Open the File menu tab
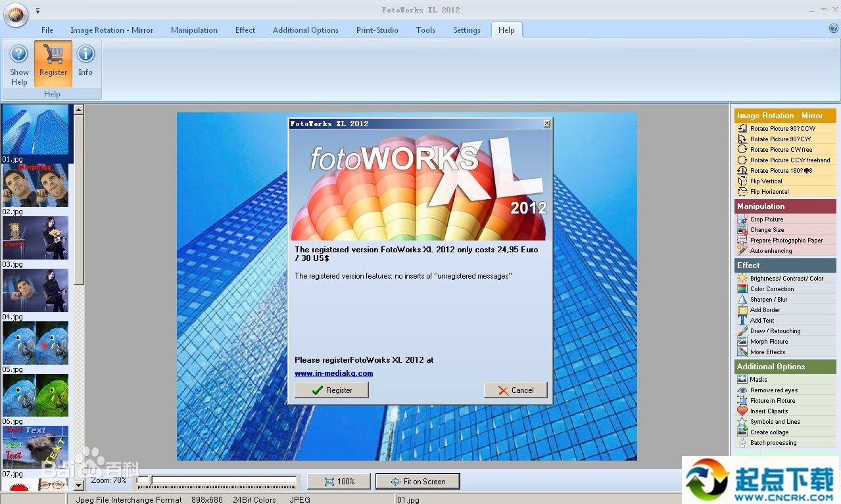 [47, 30]
